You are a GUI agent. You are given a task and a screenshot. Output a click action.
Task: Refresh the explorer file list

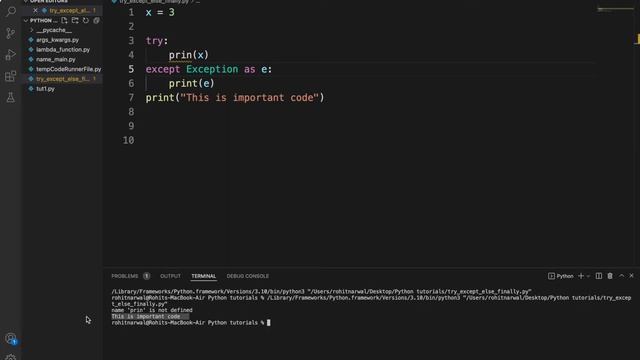click(86, 20)
